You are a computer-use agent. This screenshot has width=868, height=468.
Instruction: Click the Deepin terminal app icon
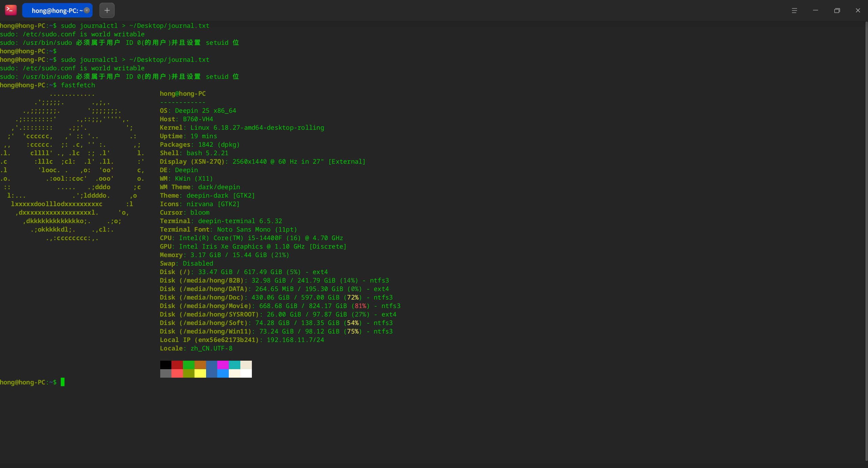click(11, 10)
